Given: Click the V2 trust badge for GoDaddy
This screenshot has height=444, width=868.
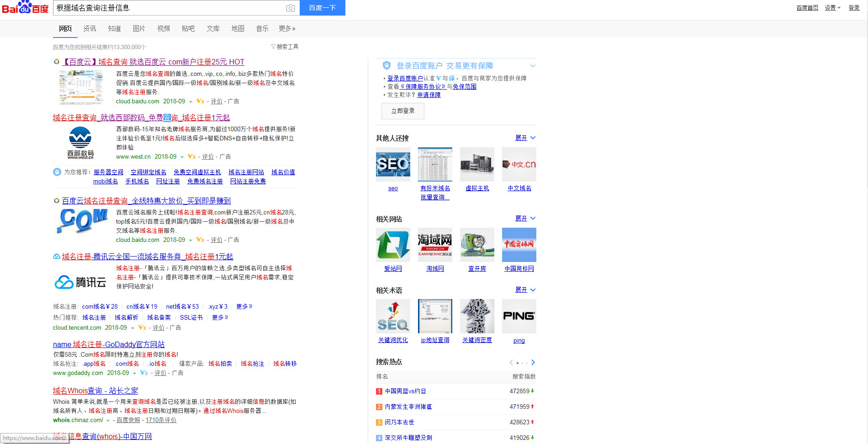Looking at the screenshot, I should click(x=143, y=373).
